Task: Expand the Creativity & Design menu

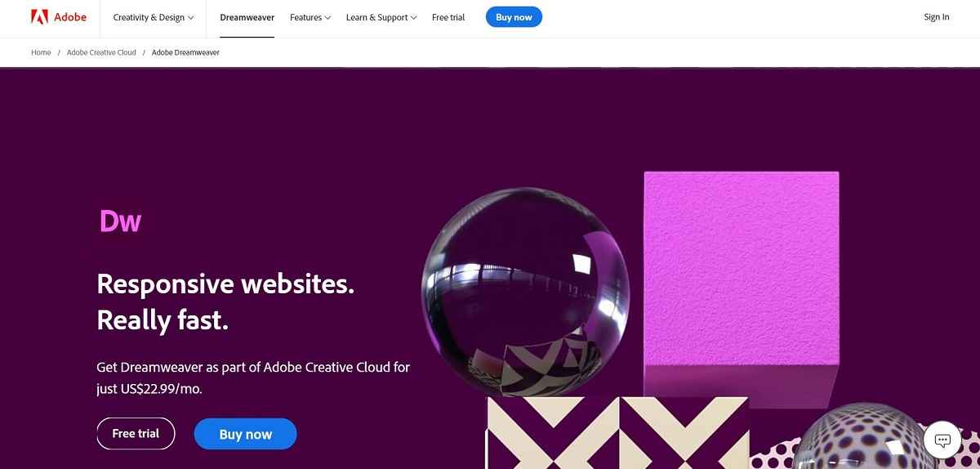Action: click(154, 17)
